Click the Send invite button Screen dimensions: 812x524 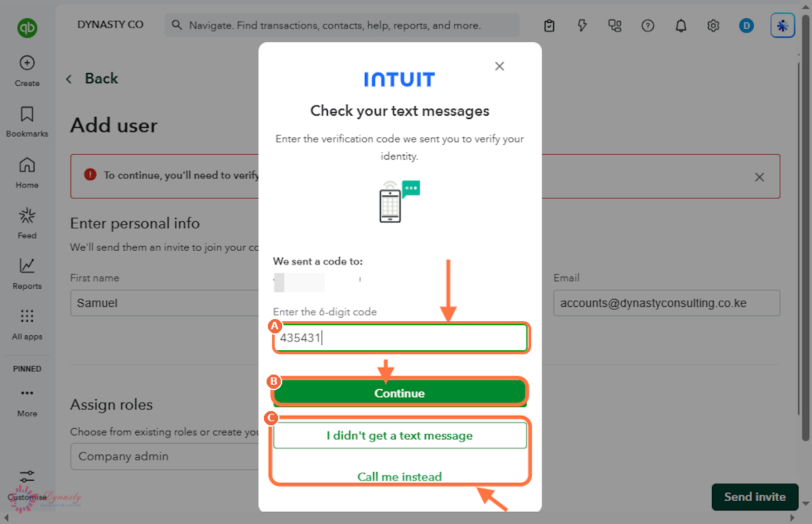[755, 497]
